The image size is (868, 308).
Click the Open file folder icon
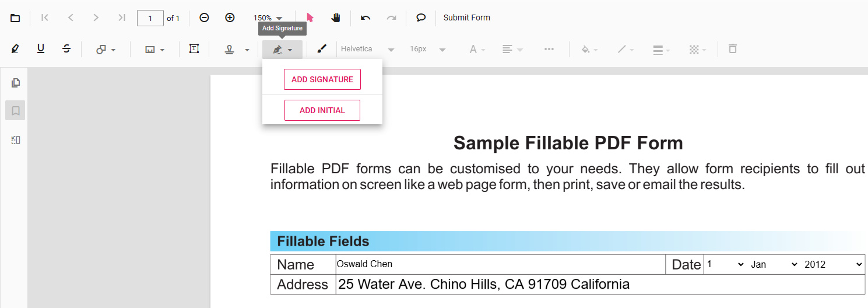click(x=15, y=18)
